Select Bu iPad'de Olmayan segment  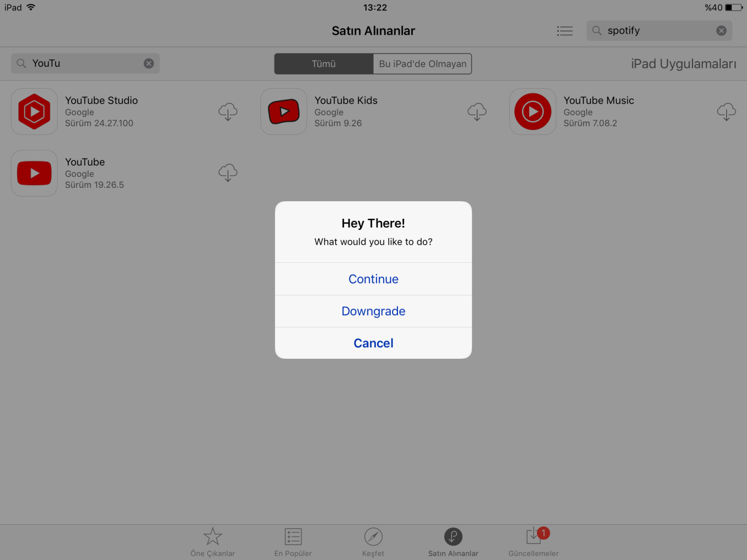tap(422, 64)
